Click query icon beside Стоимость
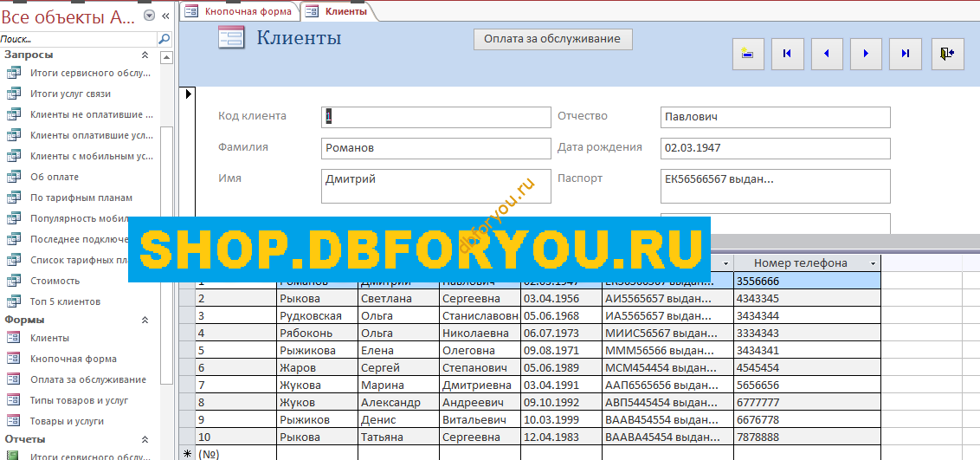This screenshot has height=460, width=980. (x=13, y=281)
